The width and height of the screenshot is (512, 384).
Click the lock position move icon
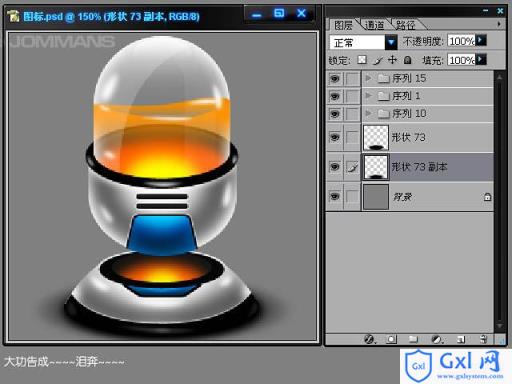point(392,60)
